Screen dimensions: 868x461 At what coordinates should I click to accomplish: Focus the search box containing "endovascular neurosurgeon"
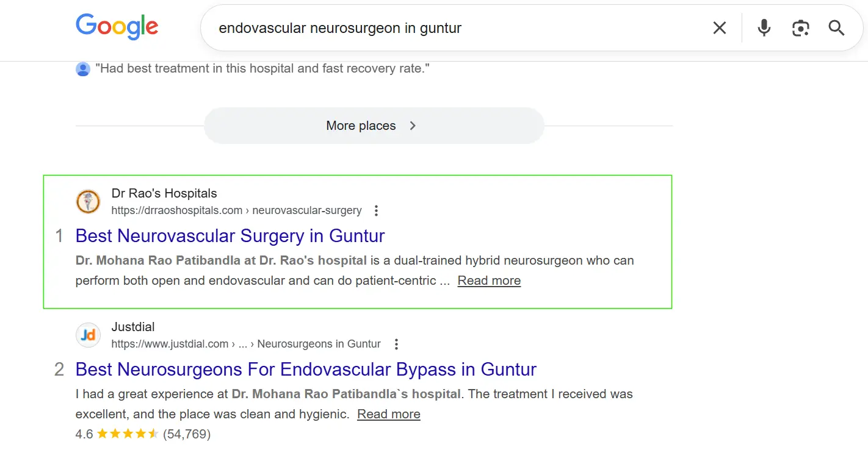point(452,28)
